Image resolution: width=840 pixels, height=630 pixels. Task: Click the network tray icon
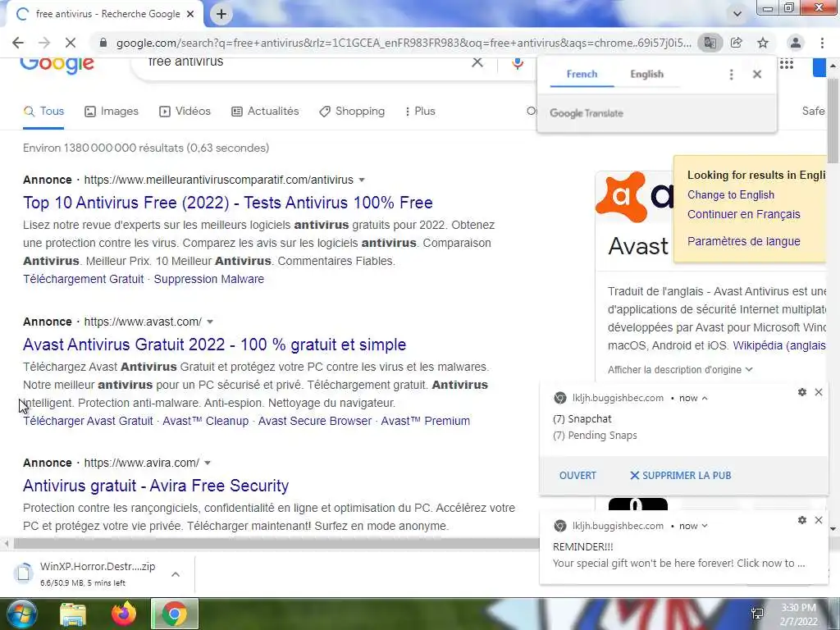757,614
